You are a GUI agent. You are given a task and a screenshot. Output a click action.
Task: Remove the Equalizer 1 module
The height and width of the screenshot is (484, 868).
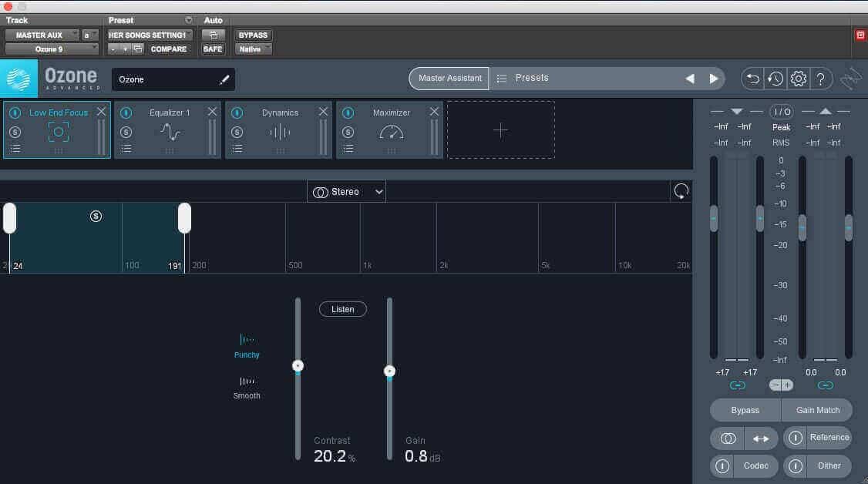tap(213, 112)
